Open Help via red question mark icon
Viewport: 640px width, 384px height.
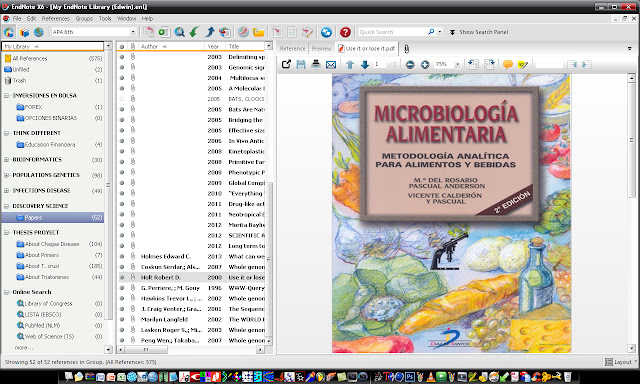[345, 32]
